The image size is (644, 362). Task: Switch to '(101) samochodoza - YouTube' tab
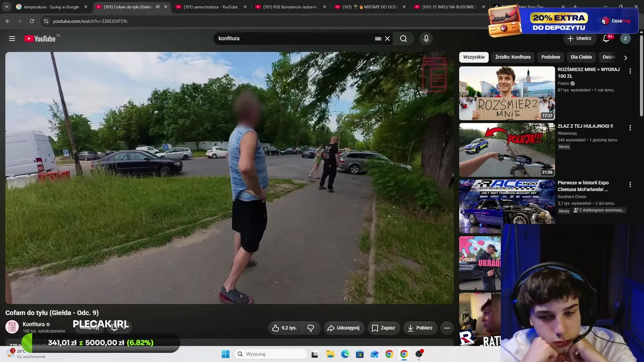click(x=210, y=7)
